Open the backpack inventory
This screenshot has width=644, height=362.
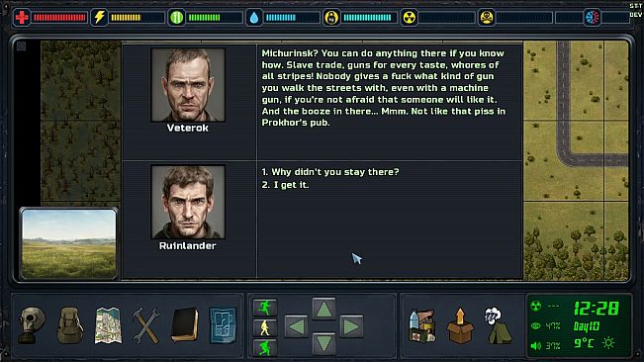[x=70, y=325]
